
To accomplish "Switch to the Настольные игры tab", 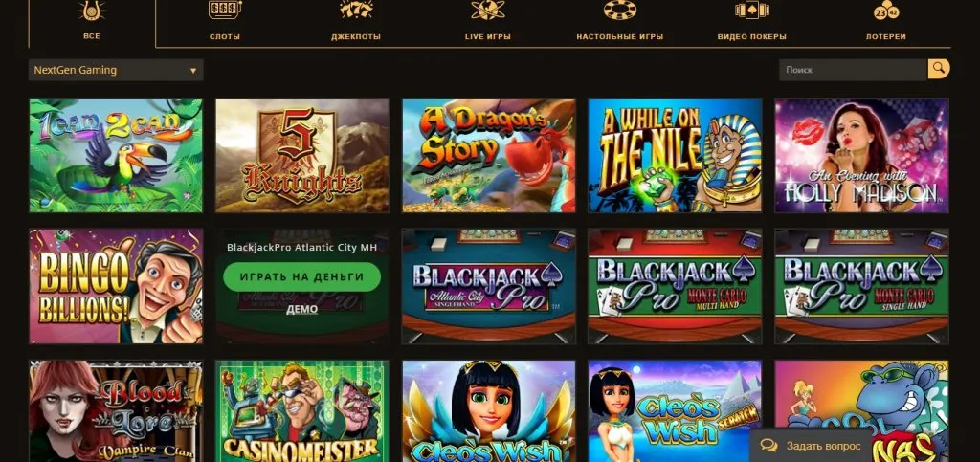I will click(x=619, y=37).
